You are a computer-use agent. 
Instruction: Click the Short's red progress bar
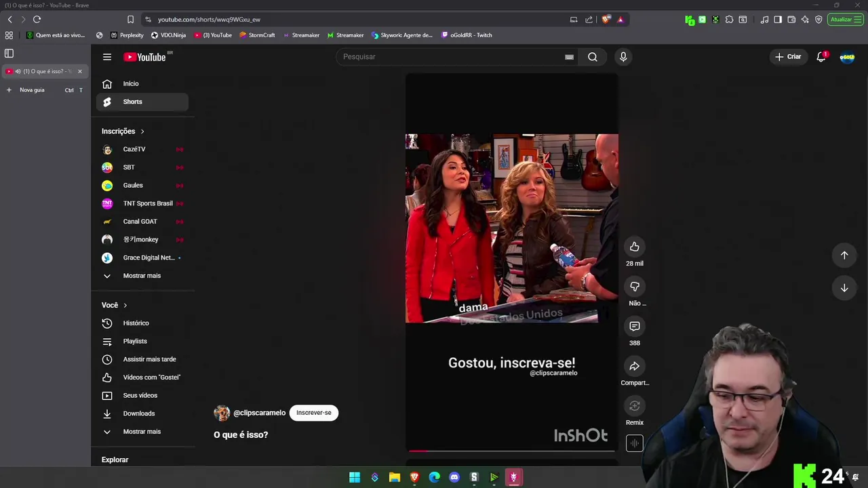click(512, 450)
